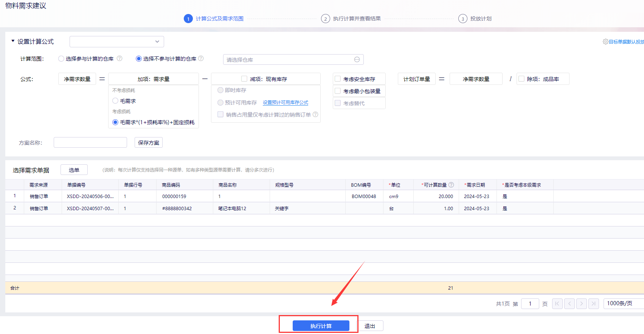Viewport: 644px width, 334px height.
Task: Toggle the 考虑替代 checkbox
Action: click(x=338, y=103)
